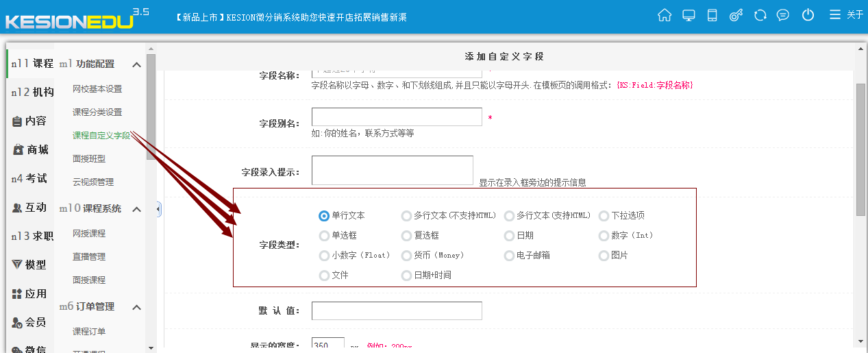Click the power logout icon
Image resolution: width=868 pixels, height=353 pixels.
808,15
